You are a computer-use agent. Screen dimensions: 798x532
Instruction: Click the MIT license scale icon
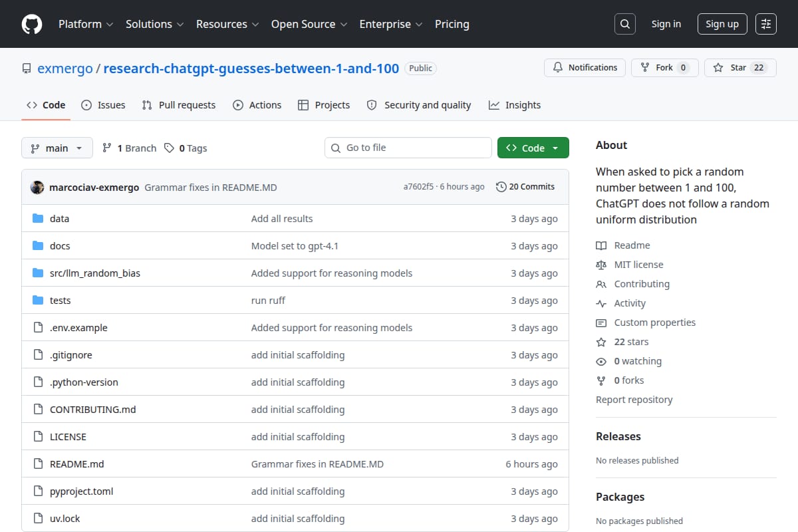pyautogui.click(x=601, y=265)
